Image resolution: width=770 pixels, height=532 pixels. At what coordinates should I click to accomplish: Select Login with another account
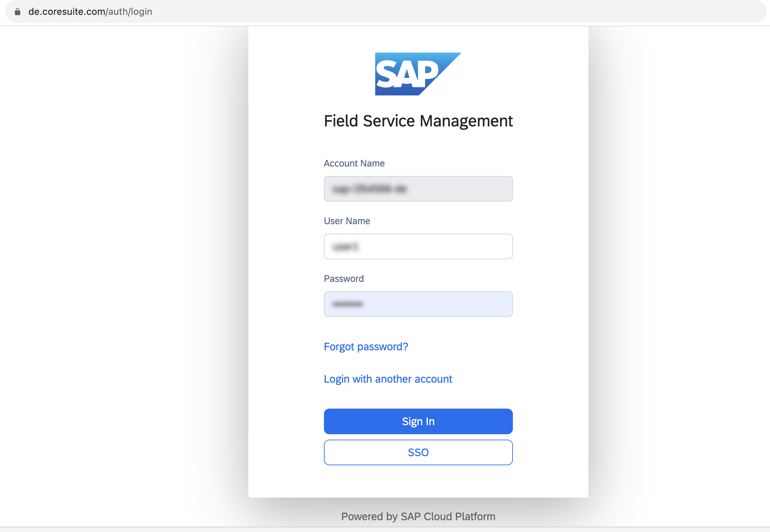point(388,379)
